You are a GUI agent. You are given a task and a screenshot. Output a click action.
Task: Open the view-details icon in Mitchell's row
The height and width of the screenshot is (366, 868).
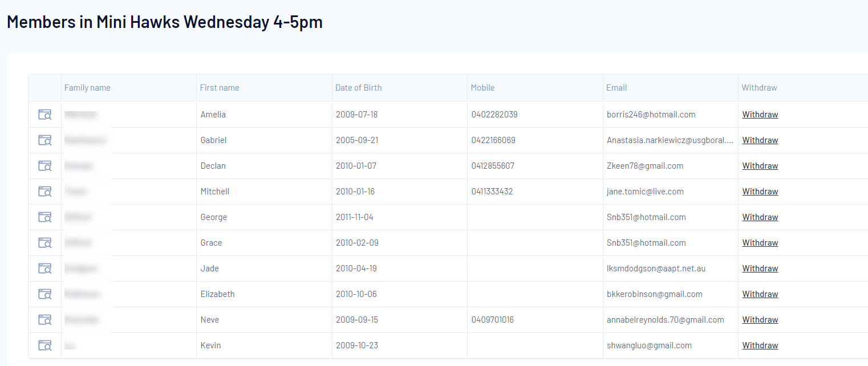[45, 192]
